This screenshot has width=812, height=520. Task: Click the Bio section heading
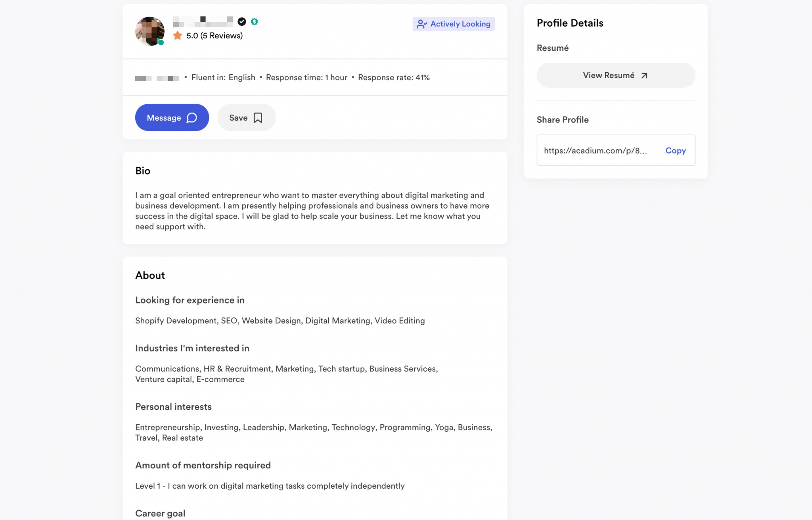click(x=143, y=171)
